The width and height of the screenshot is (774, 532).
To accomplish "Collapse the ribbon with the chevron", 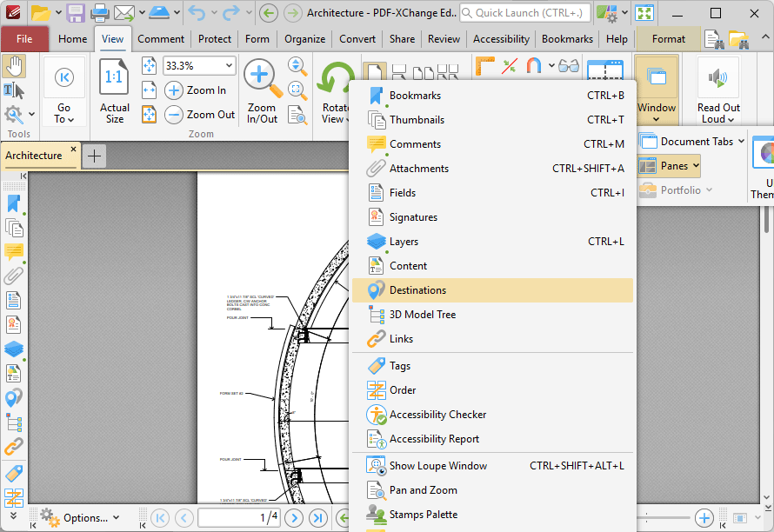I will [x=764, y=37].
